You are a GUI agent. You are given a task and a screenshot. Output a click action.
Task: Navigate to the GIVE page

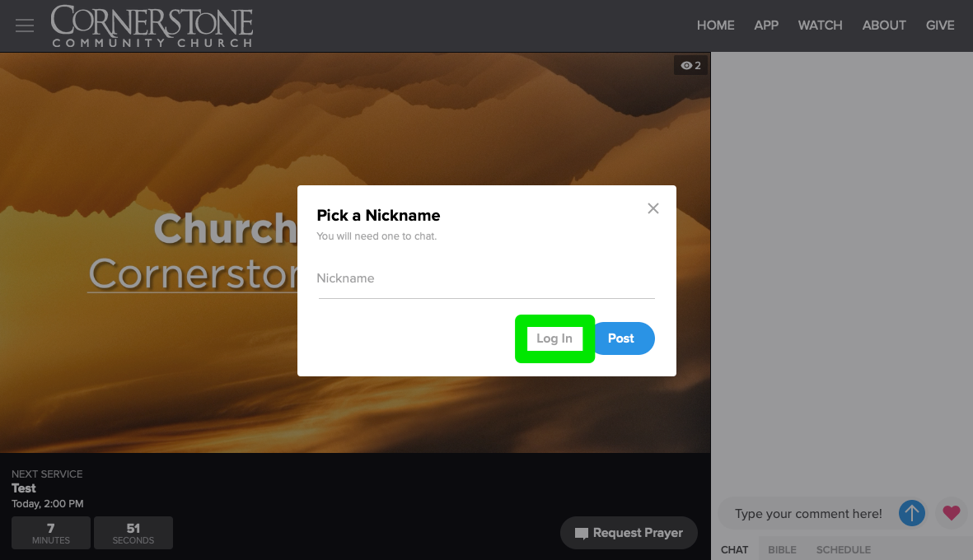[940, 26]
